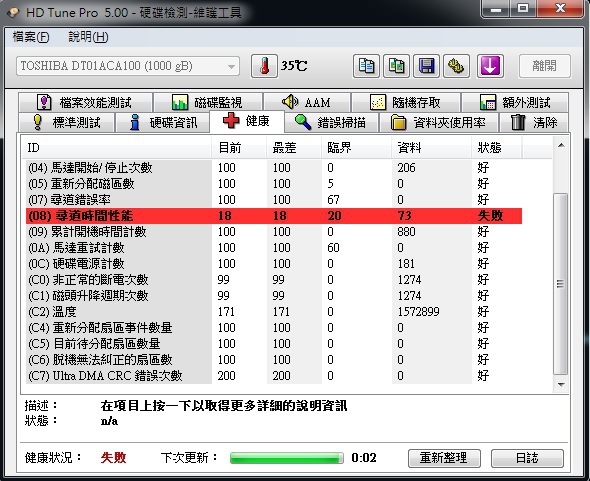
Task: Switch to the AAM tab
Action: [x=307, y=102]
